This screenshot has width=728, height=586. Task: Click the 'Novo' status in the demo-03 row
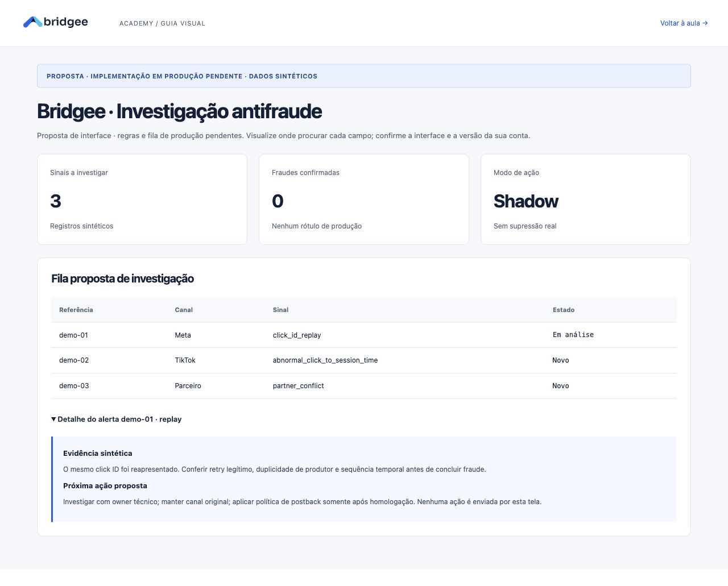pyautogui.click(x=561, y=386)
